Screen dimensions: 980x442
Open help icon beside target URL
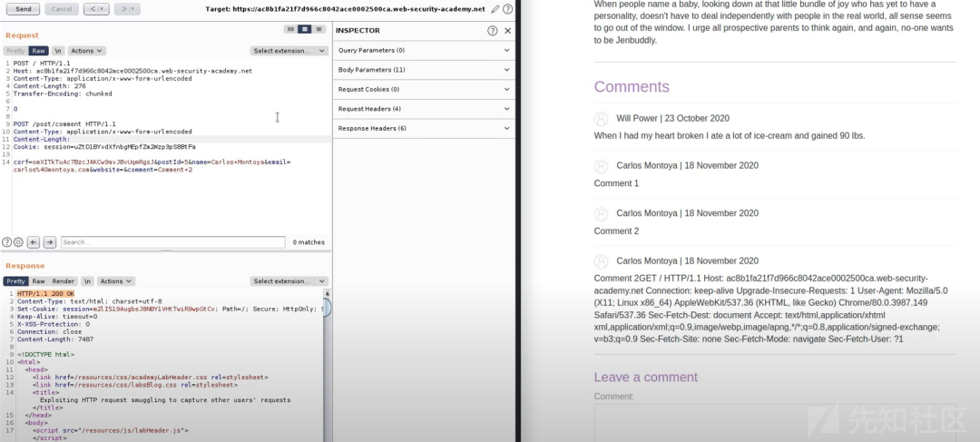point(507,9)
